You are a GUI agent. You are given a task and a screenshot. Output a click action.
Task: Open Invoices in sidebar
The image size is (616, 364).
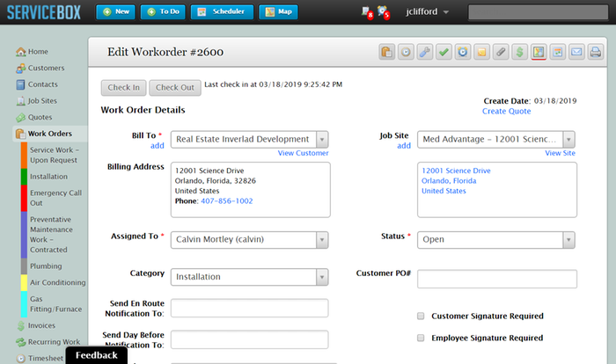click(35, 325)
